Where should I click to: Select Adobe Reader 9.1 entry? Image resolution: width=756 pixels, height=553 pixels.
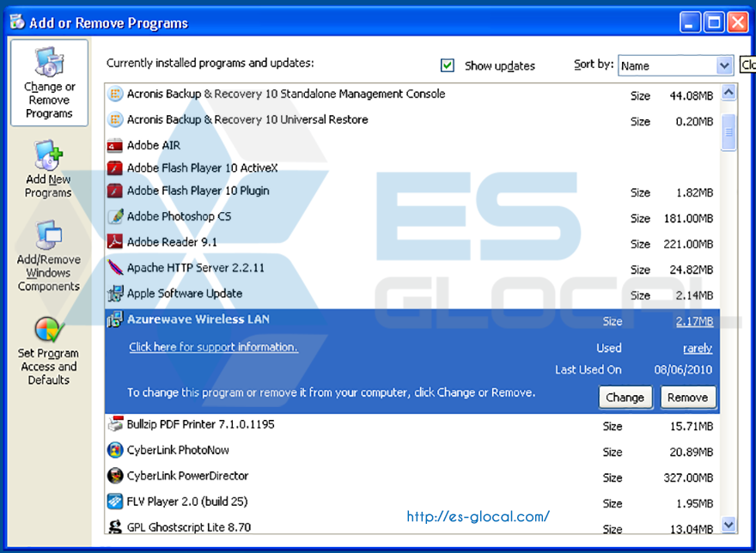pyautogui.click(x=412, y=242)
